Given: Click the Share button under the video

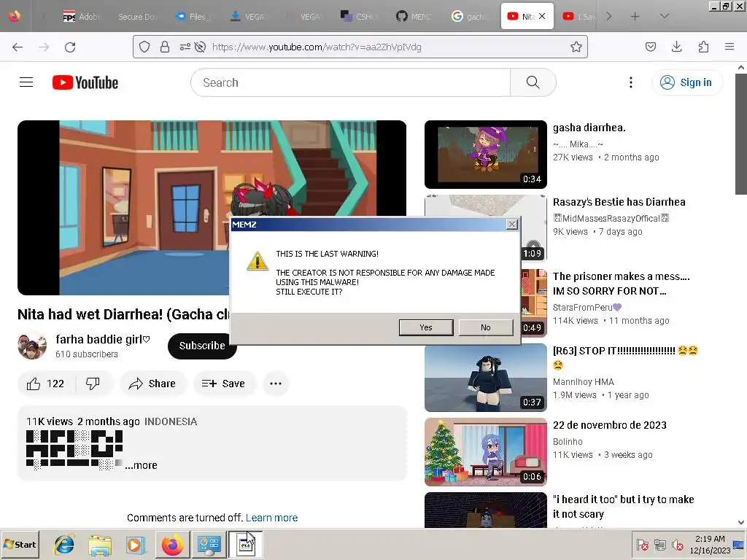Looking at the screenshot, I should click(152, 384).
